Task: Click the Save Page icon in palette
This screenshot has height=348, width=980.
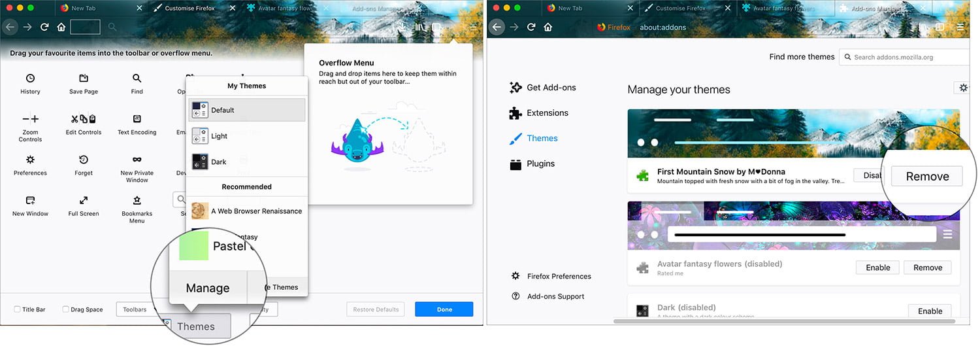Action: pos(84,78)
